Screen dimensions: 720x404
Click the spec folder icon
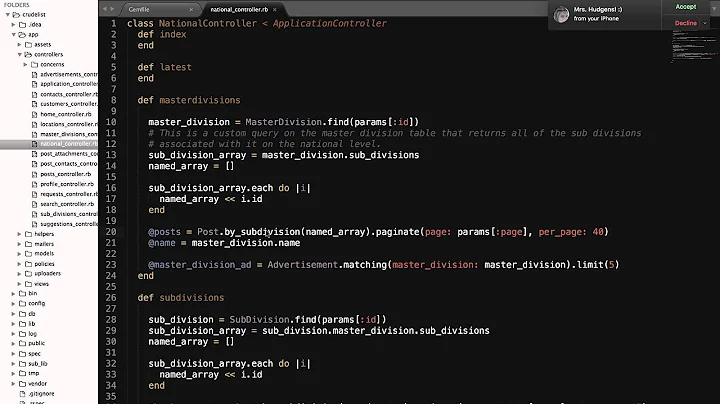pos(22,354)
